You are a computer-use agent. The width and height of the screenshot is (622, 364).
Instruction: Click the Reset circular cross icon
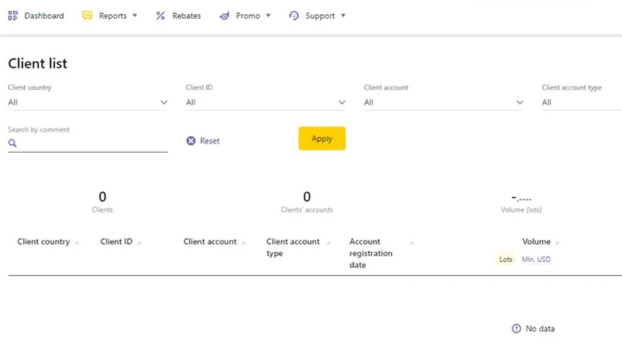(190, 141)
